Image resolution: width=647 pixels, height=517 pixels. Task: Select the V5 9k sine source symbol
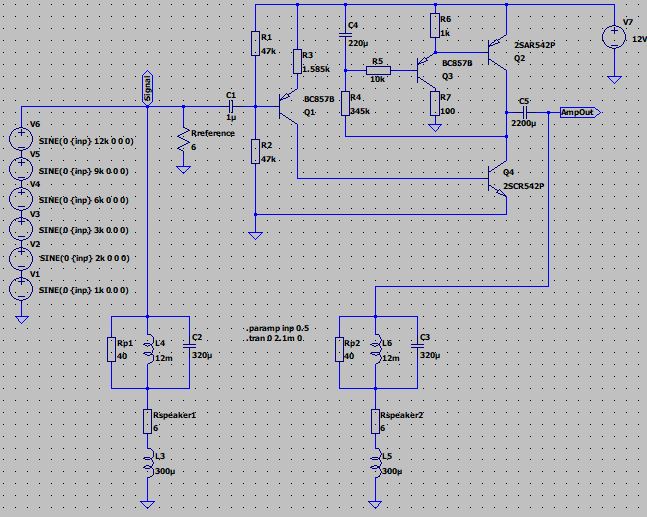point(21,168)
